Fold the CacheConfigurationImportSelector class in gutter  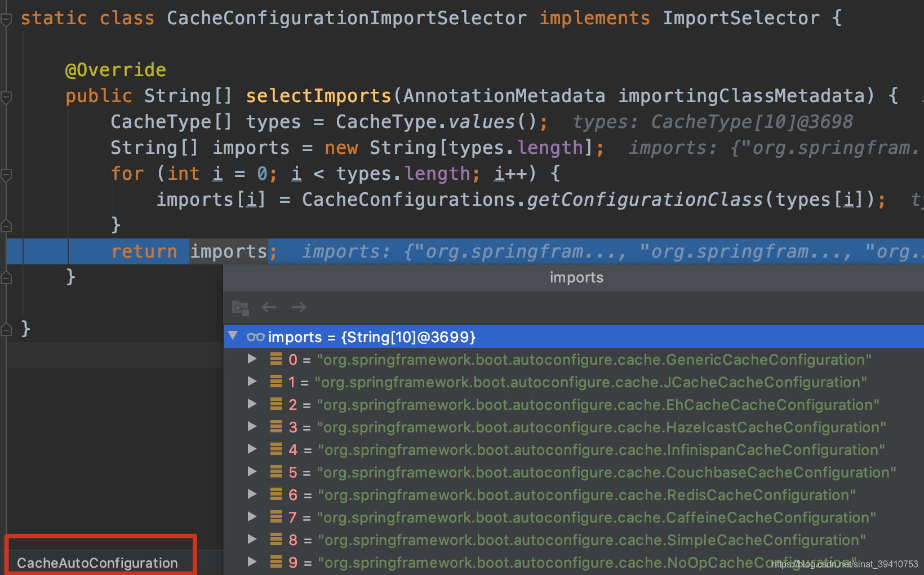6,20
